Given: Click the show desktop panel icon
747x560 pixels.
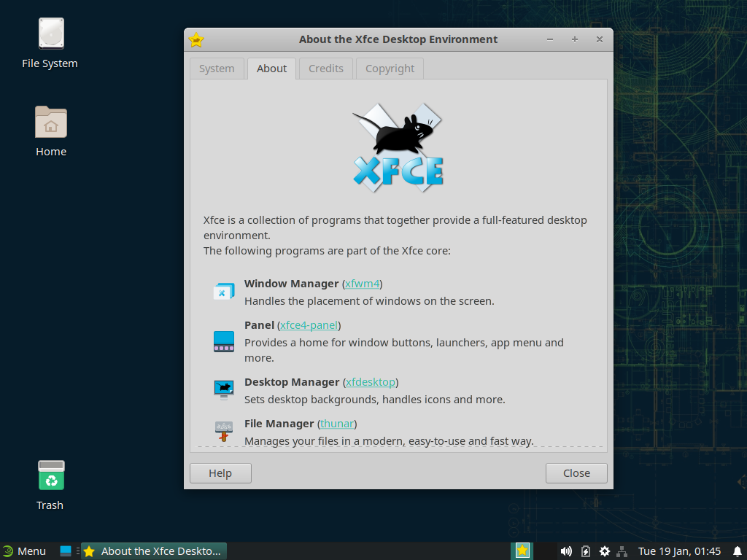Looking at the screenshot, I should click(x=66, y=551).
